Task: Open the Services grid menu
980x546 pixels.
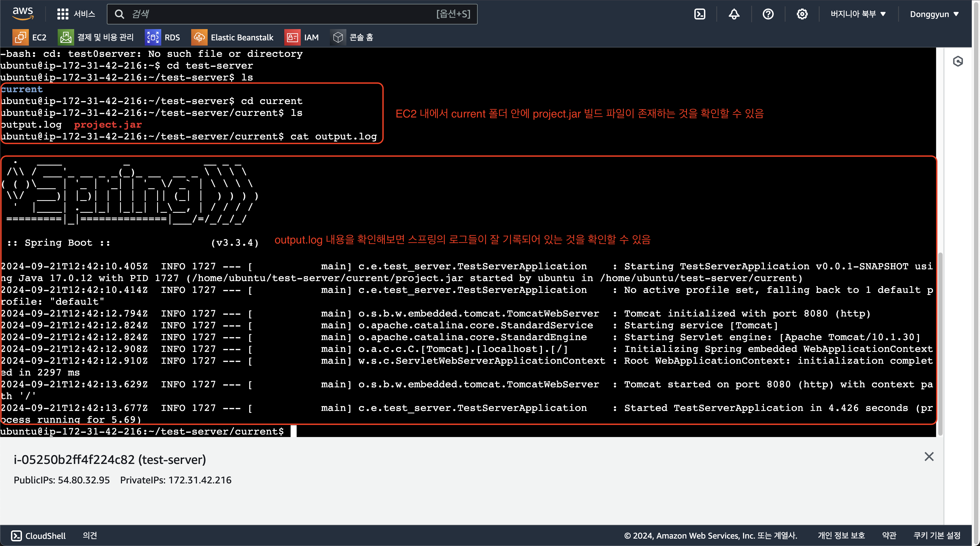Action: click(76, 14)
